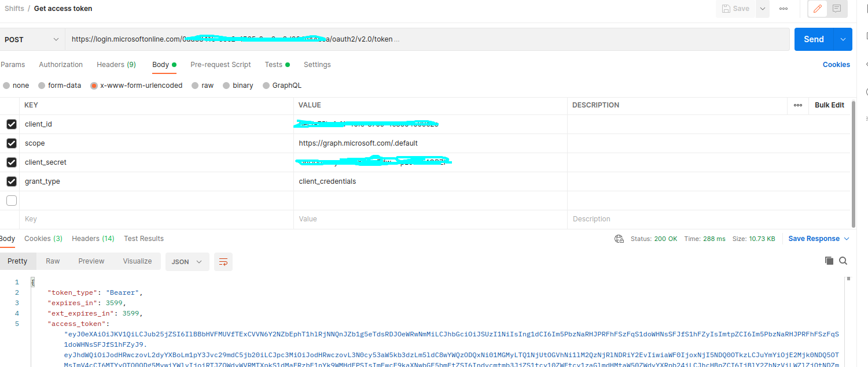Viewport: 868px width, 367px height.
Task: Open the POST method dropdown
Action: click(x=32, y=39)
